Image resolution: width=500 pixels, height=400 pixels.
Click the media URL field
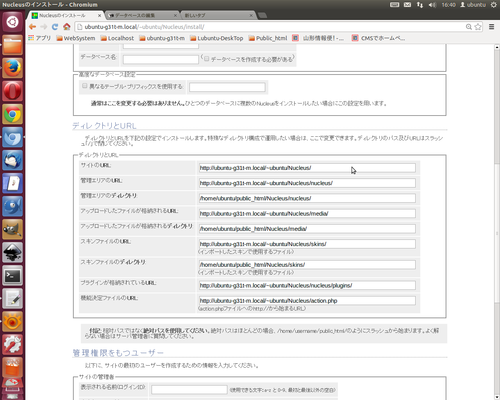(307, 213)
